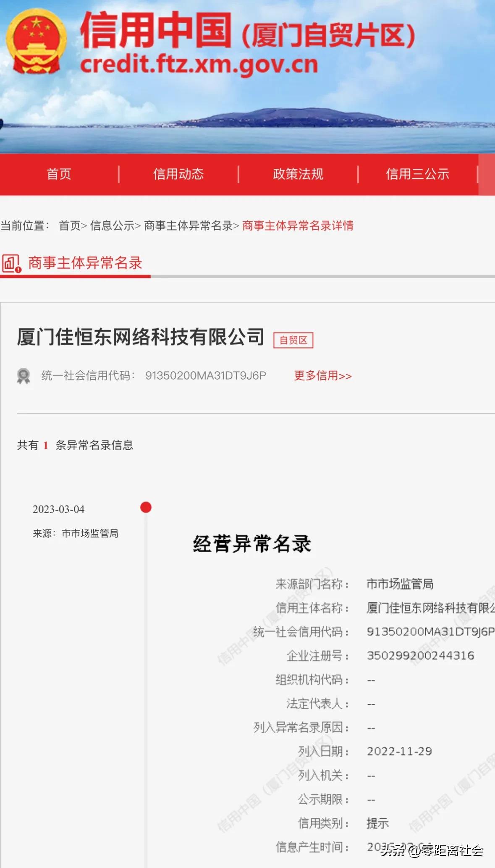Click the 共有 1 条异常名录信息 text
The image size is (495, 868).
[75, 445]
